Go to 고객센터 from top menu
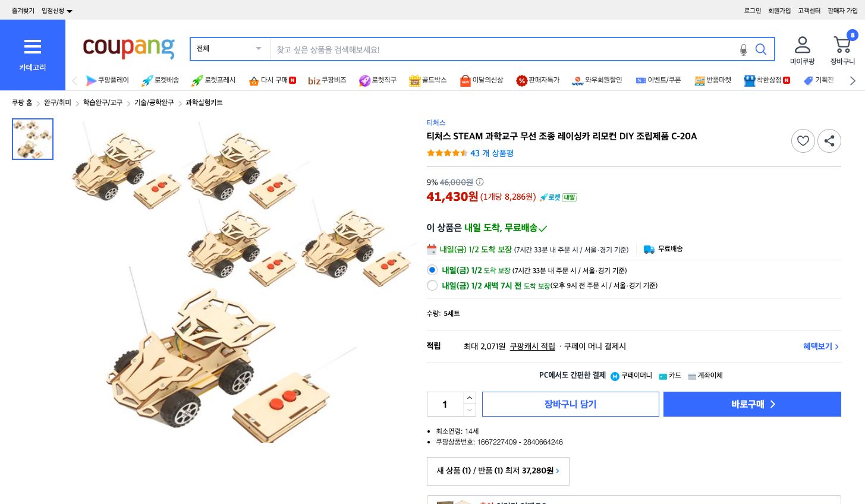The image size is (865, 504). point(809,10)
